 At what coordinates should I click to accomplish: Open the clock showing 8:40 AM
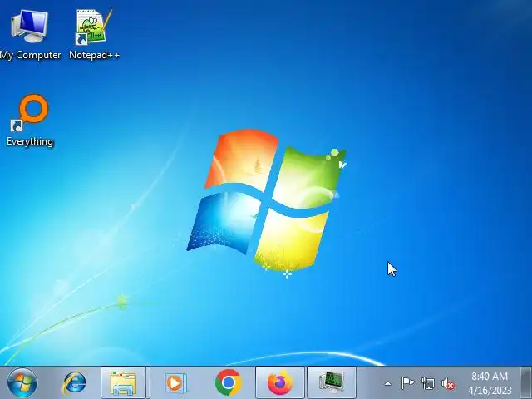tap(490, 383)
